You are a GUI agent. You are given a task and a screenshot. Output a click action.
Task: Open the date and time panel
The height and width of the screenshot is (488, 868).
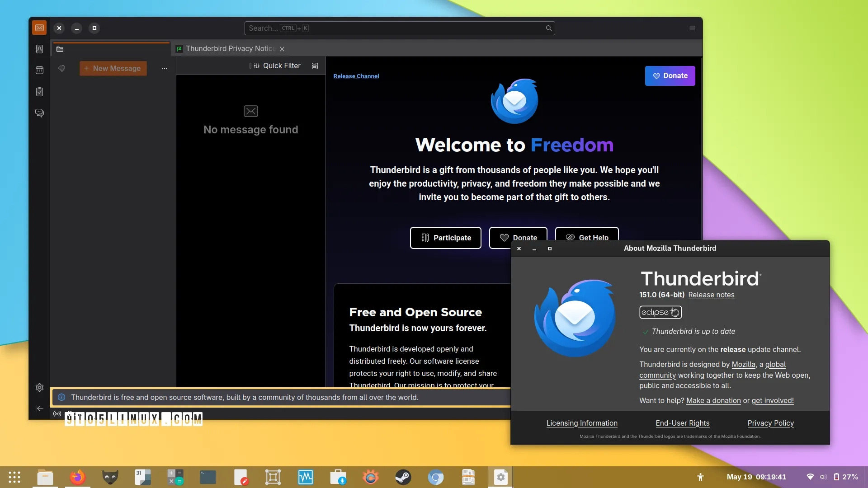click(x=756, y=477)
